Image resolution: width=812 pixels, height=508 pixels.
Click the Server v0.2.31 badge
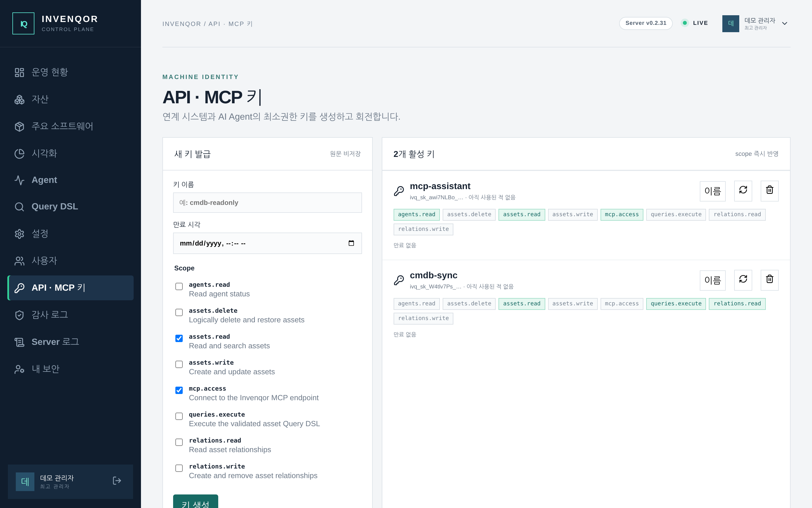pyautogui.click(x=646, y=23)
